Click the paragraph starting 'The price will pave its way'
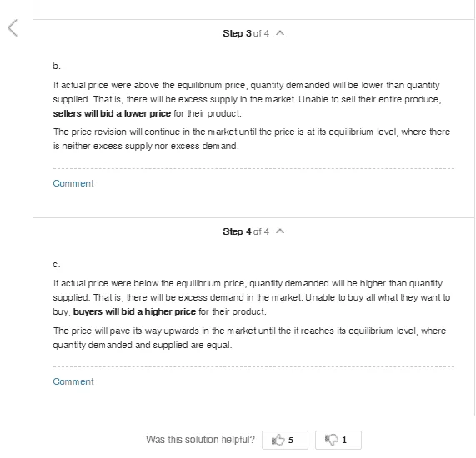Viewport: 476px width, 458px height. pyautogui.click(x=249, y=337)
